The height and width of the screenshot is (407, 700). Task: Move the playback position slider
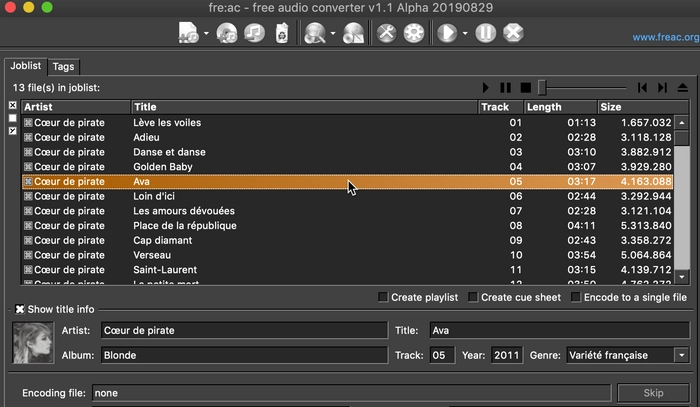(542, 87)
